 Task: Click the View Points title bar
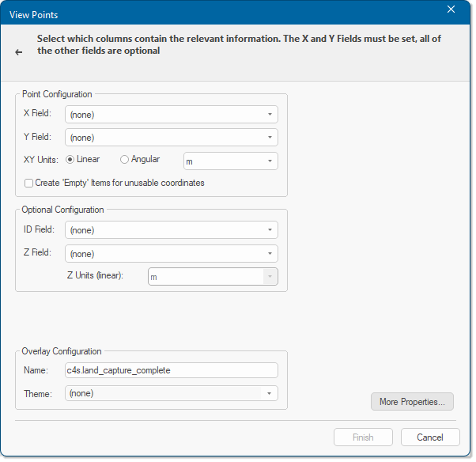point(213,14)
